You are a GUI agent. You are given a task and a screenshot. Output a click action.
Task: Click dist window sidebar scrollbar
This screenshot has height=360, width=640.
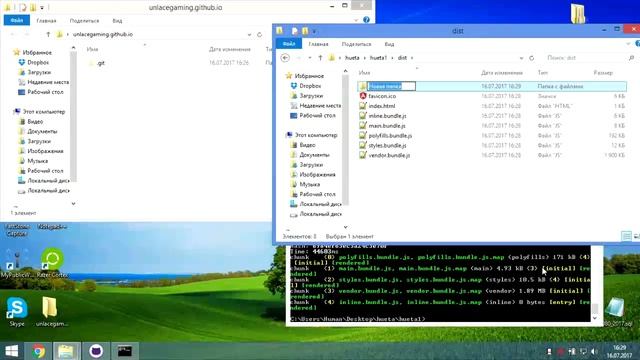click(x=346, y=139)
